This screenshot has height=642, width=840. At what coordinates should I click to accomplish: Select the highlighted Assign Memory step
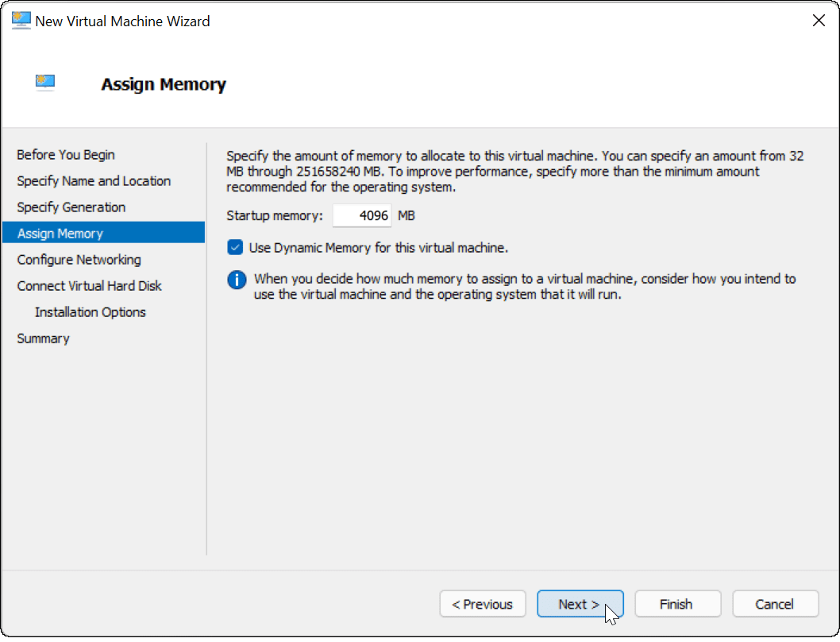tap(60, 234)
